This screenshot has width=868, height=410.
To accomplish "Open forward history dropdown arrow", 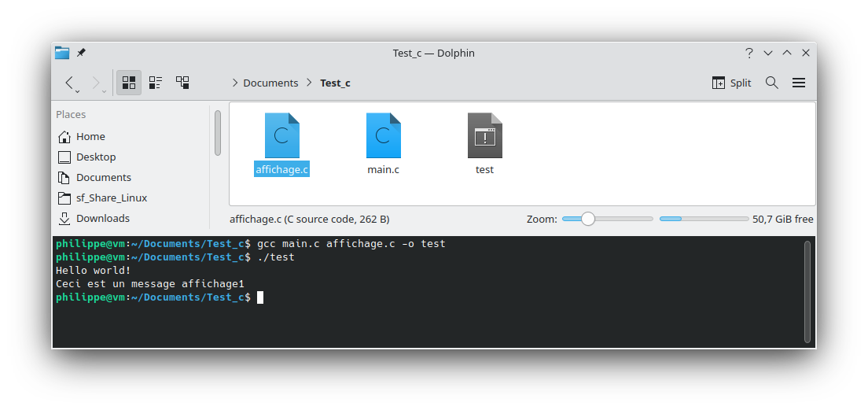I will coord(105,91).
